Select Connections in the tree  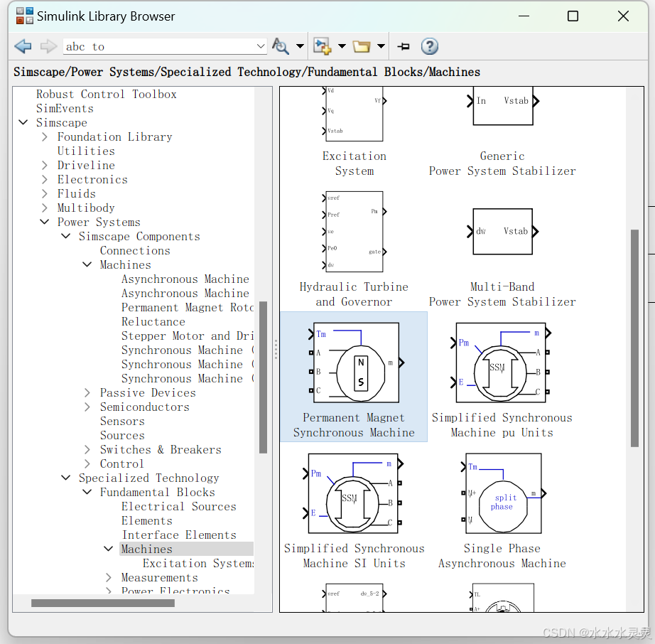coord(135,250)
